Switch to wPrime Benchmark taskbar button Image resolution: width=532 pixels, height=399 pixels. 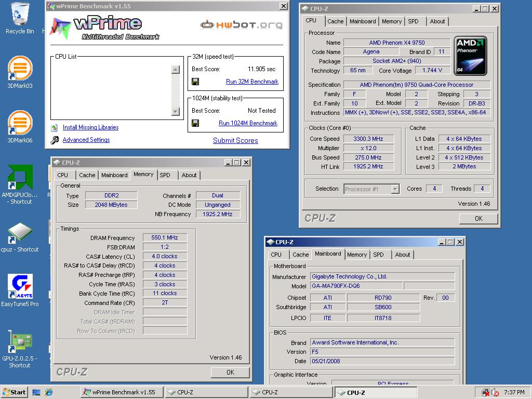tap(123, 392)
